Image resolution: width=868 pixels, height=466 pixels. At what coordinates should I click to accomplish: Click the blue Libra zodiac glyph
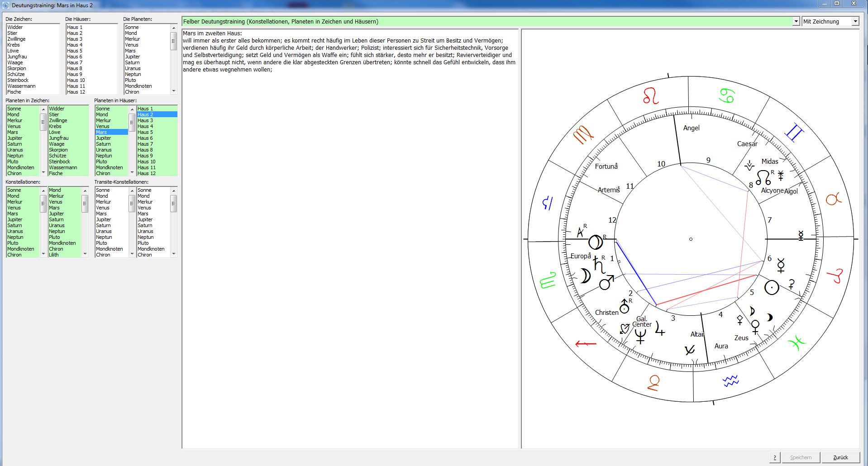tap(548, 203)
